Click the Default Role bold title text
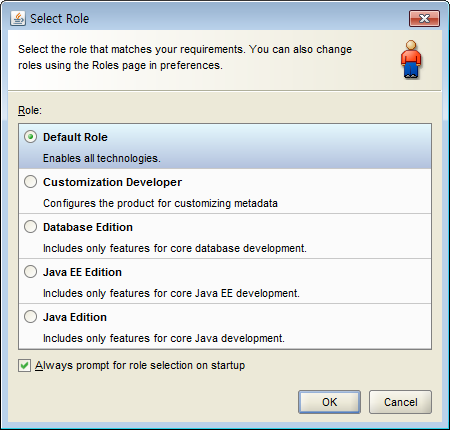The height and width of the screenshot is (430, 450). [75, 137]
